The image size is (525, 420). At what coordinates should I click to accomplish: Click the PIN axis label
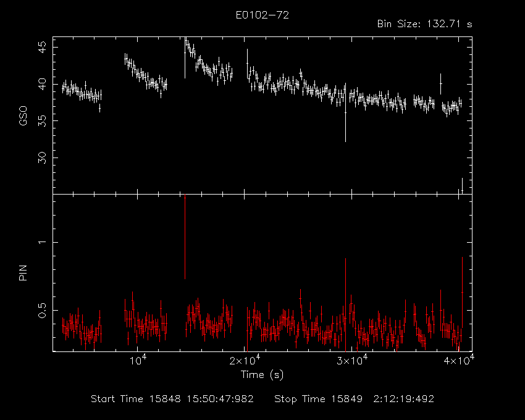[23, 272]
